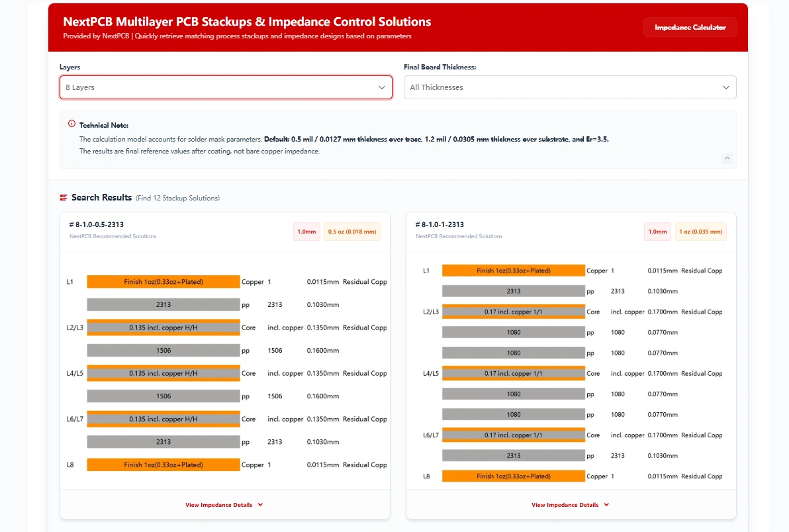Screen dimensions: 789x532
Task: Click the 2313 prepreg bar under L1 in right card
Action: coord(514,291)
